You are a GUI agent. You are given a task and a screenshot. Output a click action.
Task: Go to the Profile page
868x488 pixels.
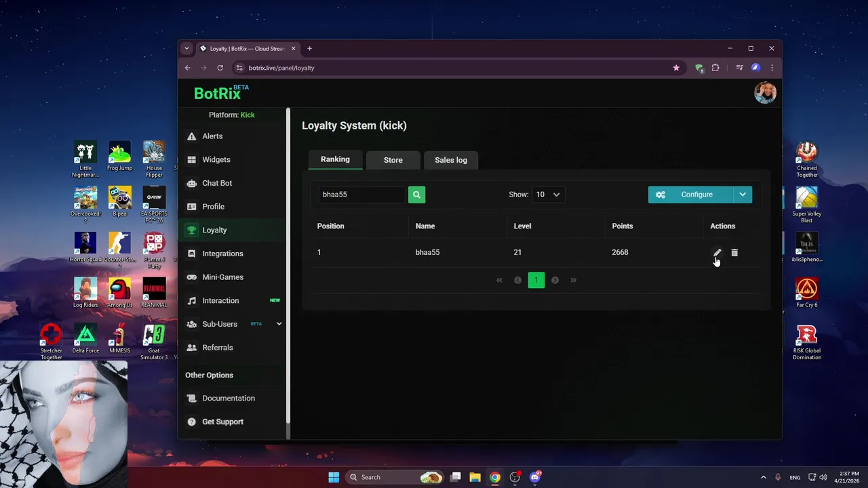[233, 207]
